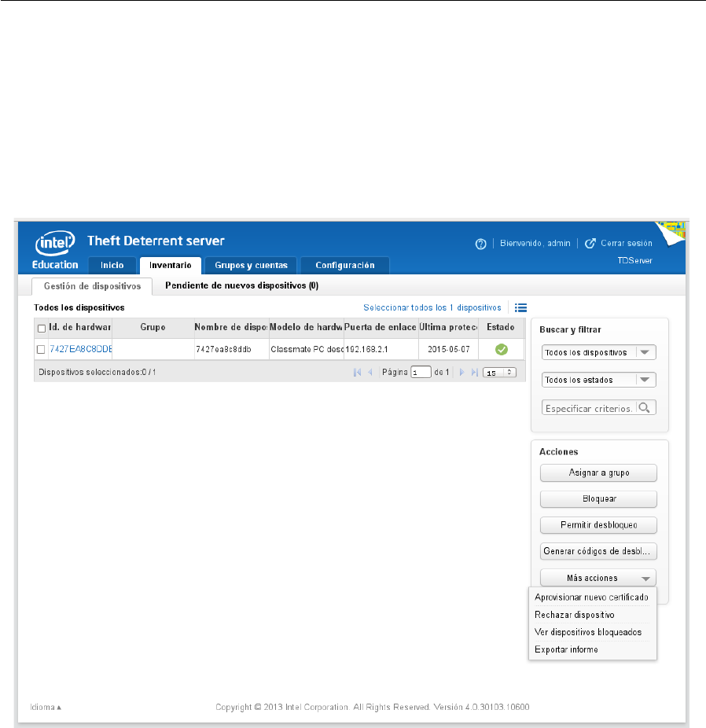This screenshot has height=728, width=706.
Task: Click the search magnifier icon
Action: click(x=644, y=408)
